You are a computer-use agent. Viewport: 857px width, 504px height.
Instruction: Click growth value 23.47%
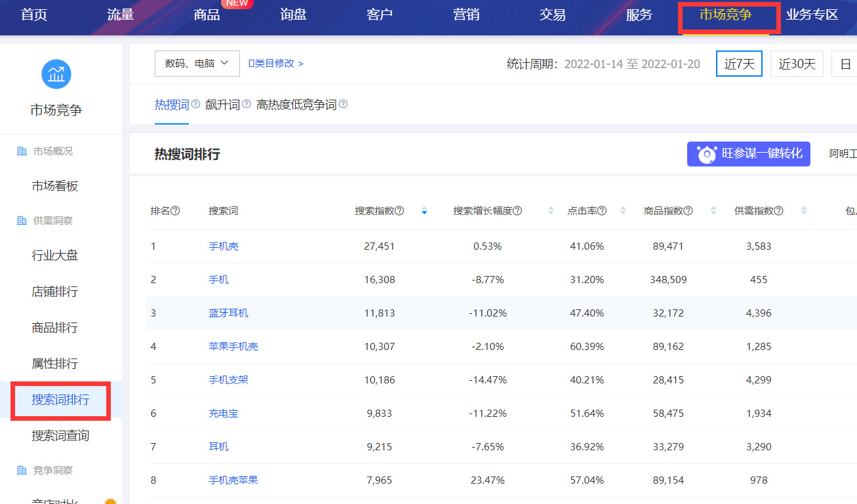488,480
